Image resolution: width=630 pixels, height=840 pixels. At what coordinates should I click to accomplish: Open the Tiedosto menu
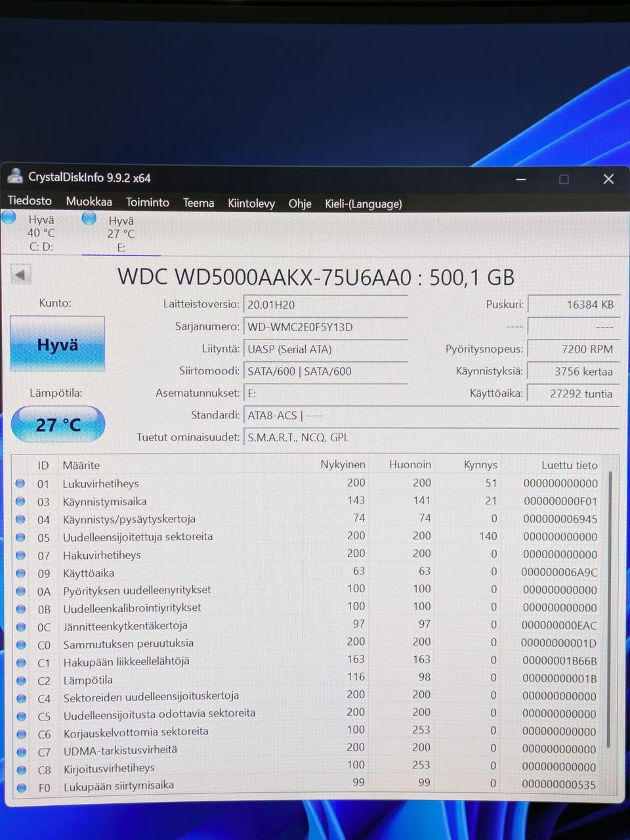click(x=30, y=201)
